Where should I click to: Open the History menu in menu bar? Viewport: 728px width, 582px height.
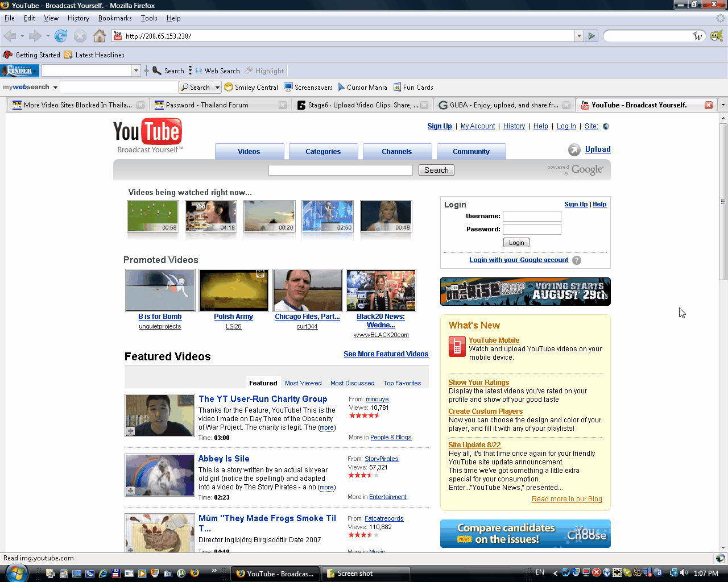tap(78, 18)
